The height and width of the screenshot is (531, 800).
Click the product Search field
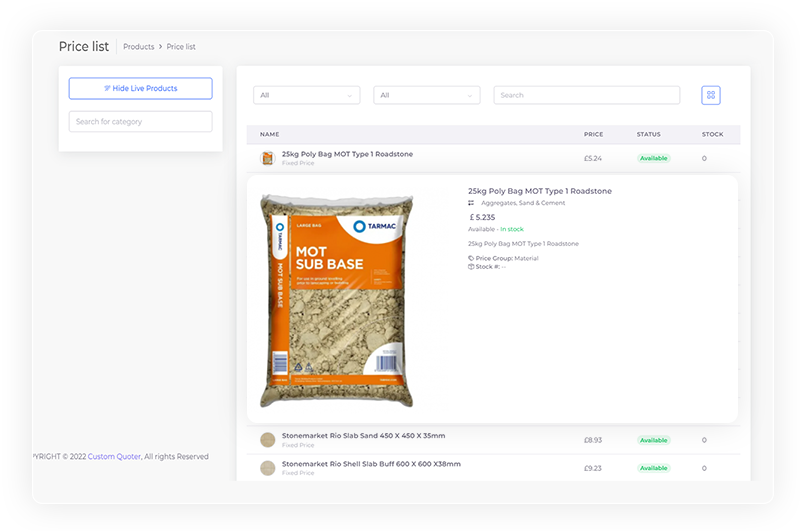pos(586,95)
